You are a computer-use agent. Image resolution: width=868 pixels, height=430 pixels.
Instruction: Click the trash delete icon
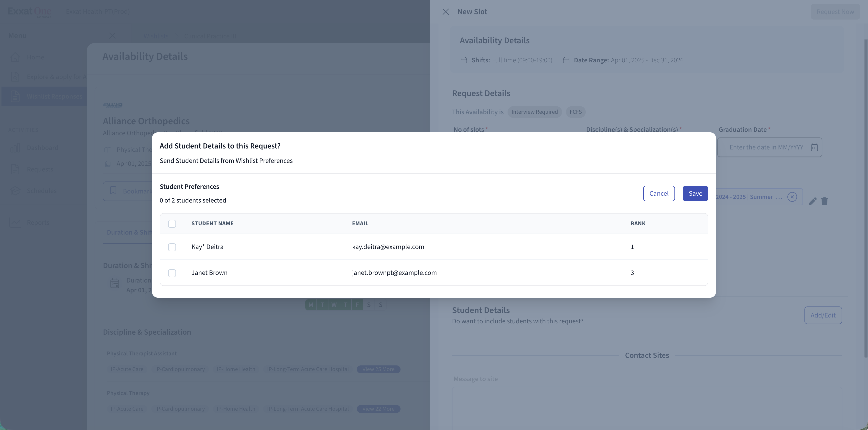point(825,201)
